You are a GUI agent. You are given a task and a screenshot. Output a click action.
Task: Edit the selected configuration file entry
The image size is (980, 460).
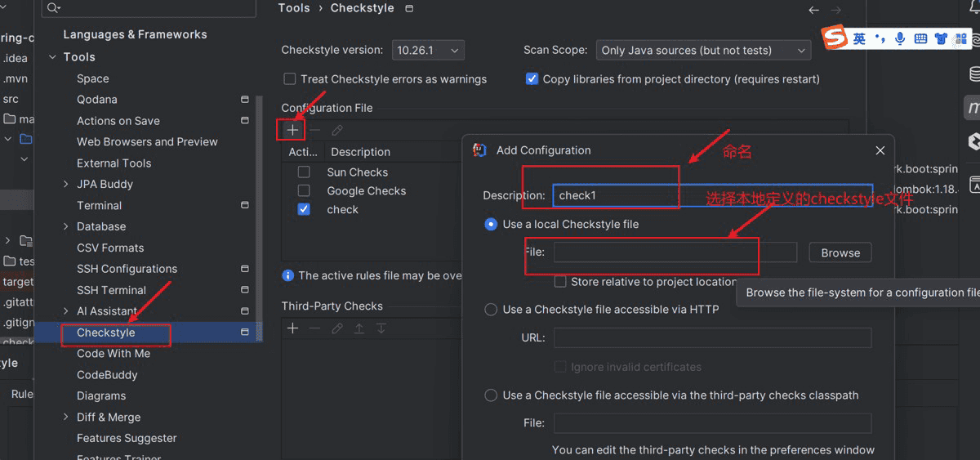(x=337, y=130)
